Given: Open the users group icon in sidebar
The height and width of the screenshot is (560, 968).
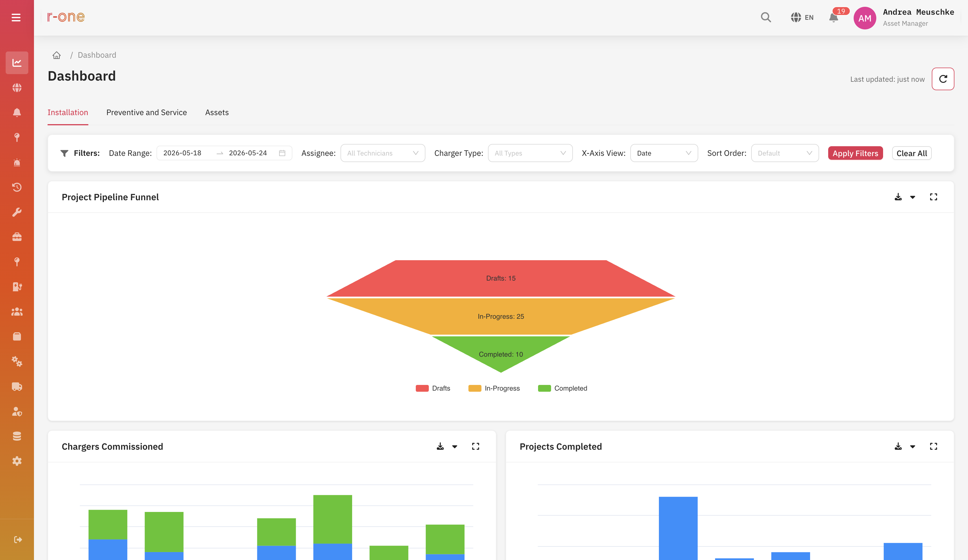Looking at the screenshot, I should tap(17, 312).
